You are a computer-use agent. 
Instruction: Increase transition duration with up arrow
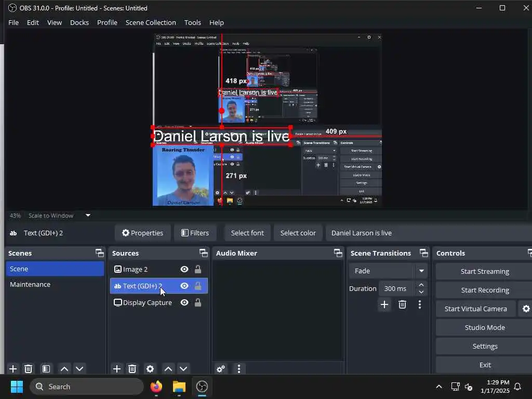[x=421, y=285]
